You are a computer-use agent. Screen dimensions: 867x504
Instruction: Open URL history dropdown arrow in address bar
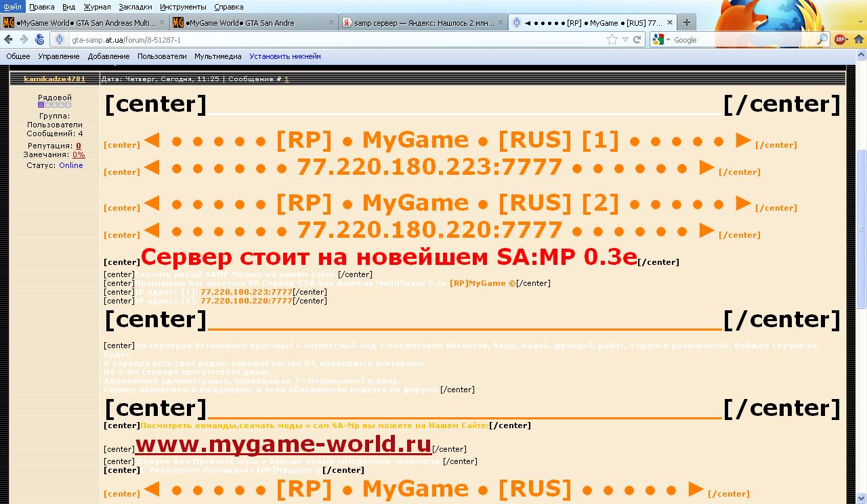click(x=625, y=40)
